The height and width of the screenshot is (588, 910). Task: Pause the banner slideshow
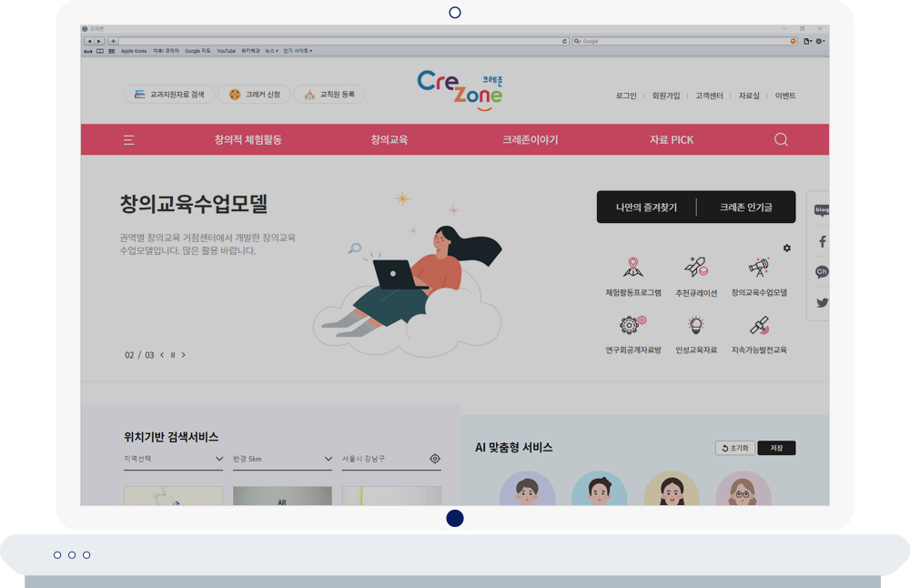(x=173, y=355)
